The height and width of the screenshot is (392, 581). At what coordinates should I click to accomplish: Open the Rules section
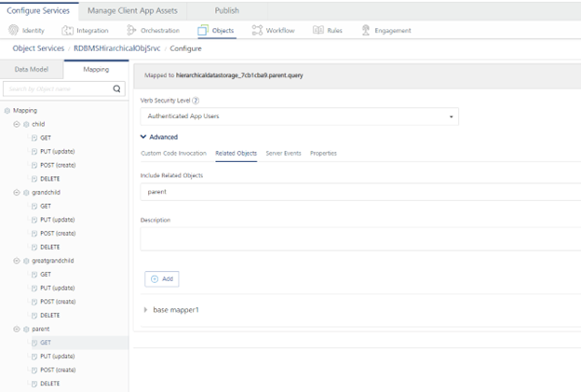point(328,31)
